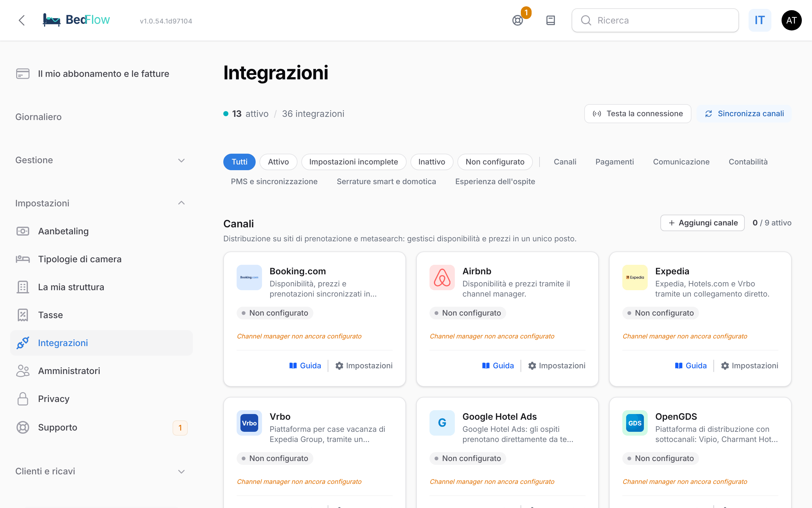Click the Vrbo card title
812x508 pixels.
(280, 417)
